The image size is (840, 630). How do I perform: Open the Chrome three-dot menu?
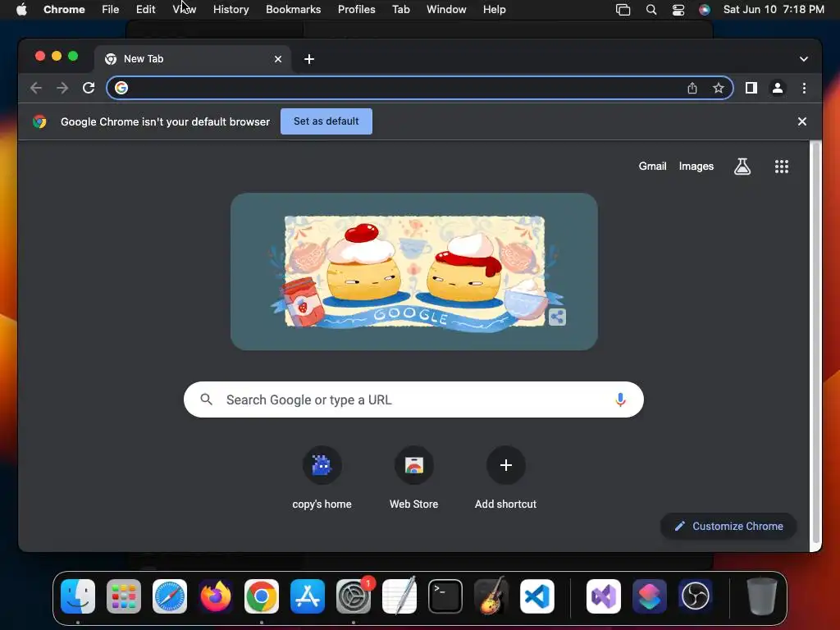(x=804, y=88)
